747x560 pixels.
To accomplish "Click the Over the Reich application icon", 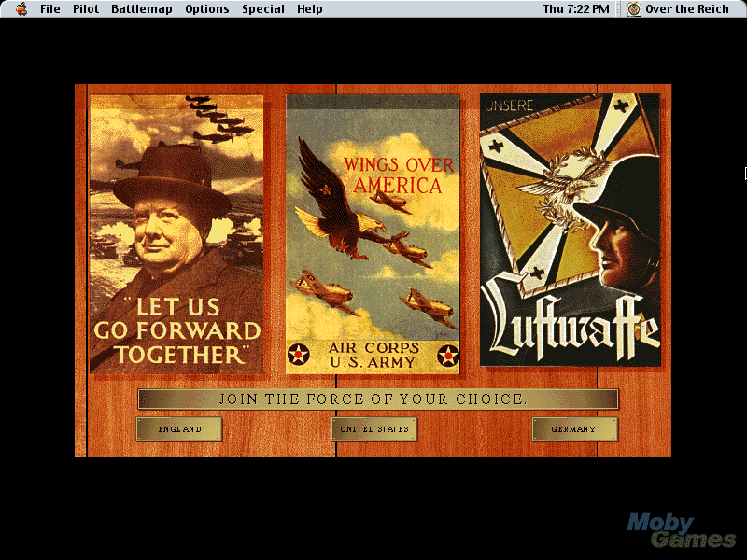I will tap(634, 9).
